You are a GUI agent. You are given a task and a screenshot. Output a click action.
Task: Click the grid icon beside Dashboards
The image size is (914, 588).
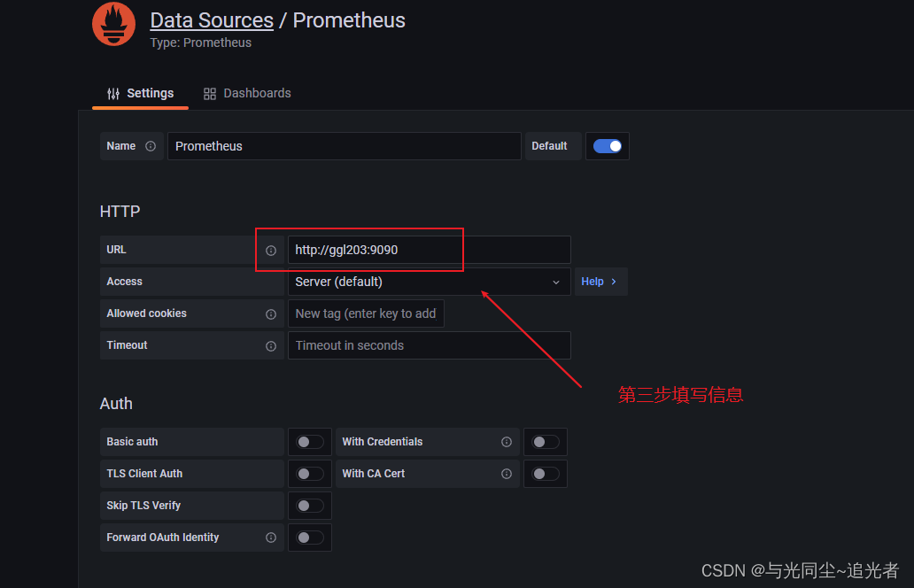(x=209, y=92)
